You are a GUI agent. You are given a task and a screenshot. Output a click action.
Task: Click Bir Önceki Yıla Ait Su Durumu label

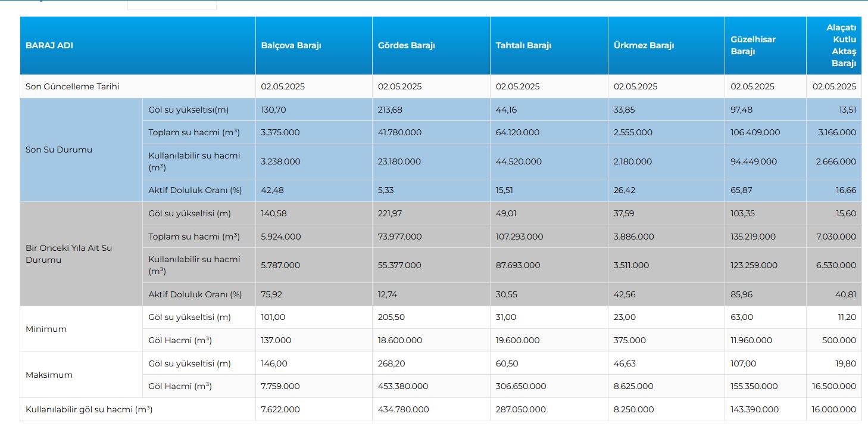(x=68, y=254)
